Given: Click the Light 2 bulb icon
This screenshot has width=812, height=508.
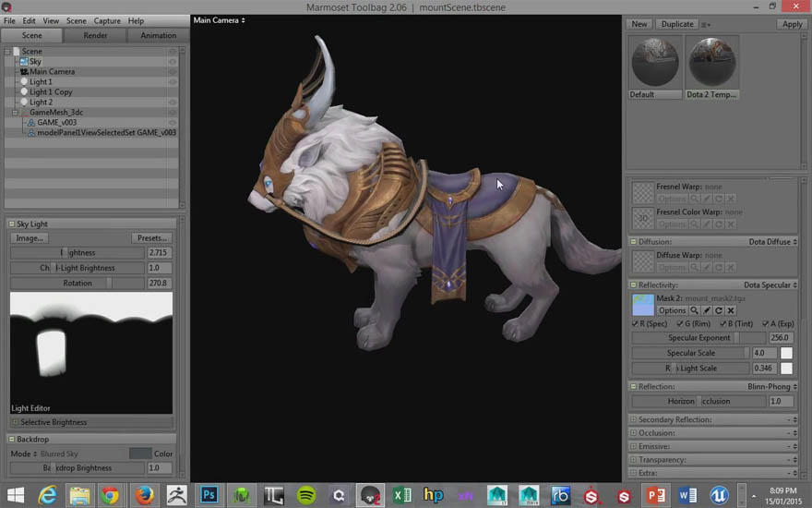Looking at the screenshot, I should click(x=24, y=102).
